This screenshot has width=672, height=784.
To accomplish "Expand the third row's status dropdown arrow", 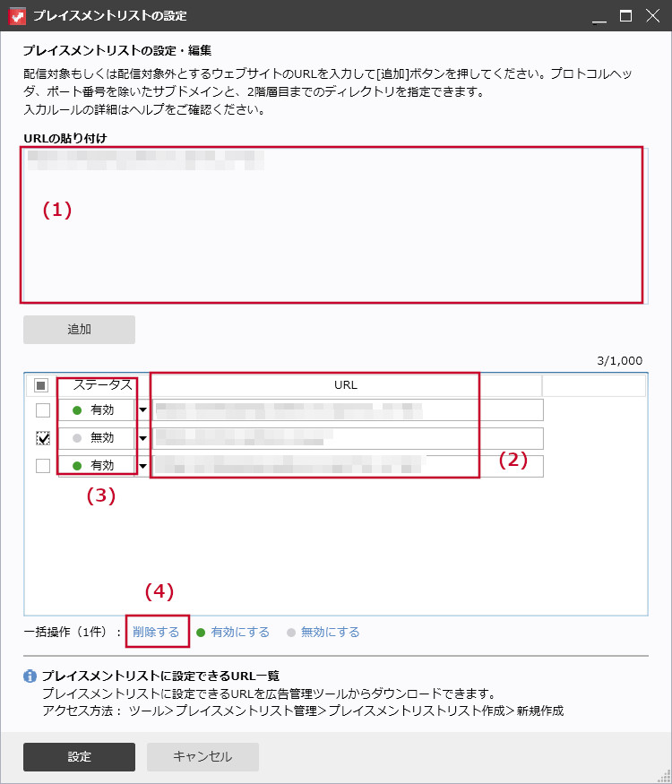I will pos(142,466).
